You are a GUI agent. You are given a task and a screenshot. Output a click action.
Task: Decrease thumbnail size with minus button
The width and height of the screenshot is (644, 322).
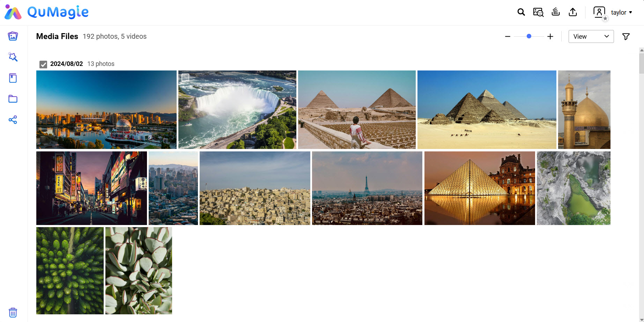point(508,36)
